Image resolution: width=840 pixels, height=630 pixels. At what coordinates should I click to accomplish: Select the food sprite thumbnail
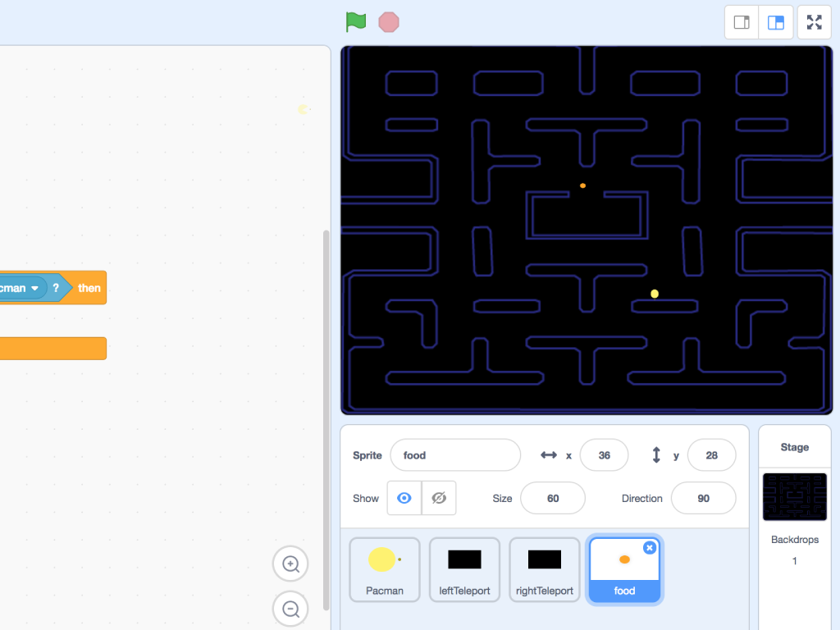pyautogui.click(x=624, y=569)
